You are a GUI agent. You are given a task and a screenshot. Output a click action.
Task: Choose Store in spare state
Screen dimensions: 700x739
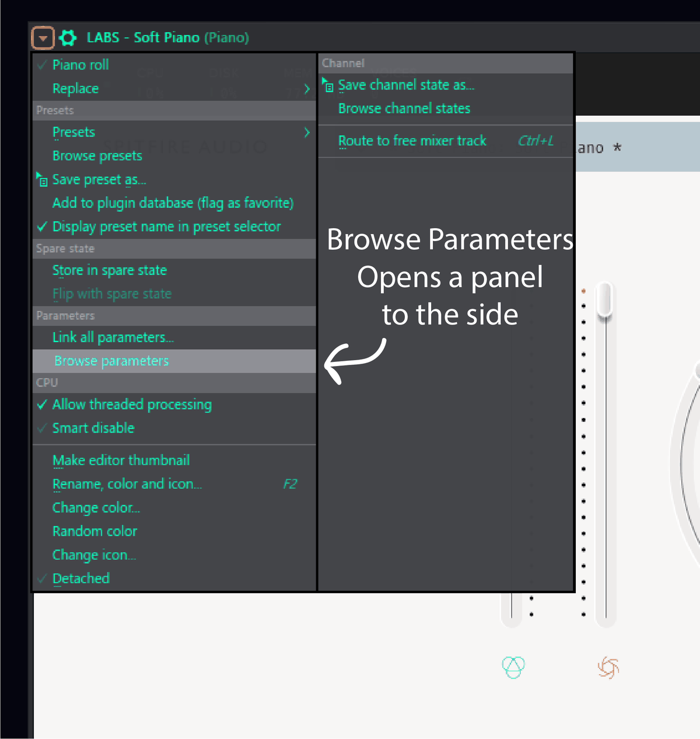(x=174, y=271)
